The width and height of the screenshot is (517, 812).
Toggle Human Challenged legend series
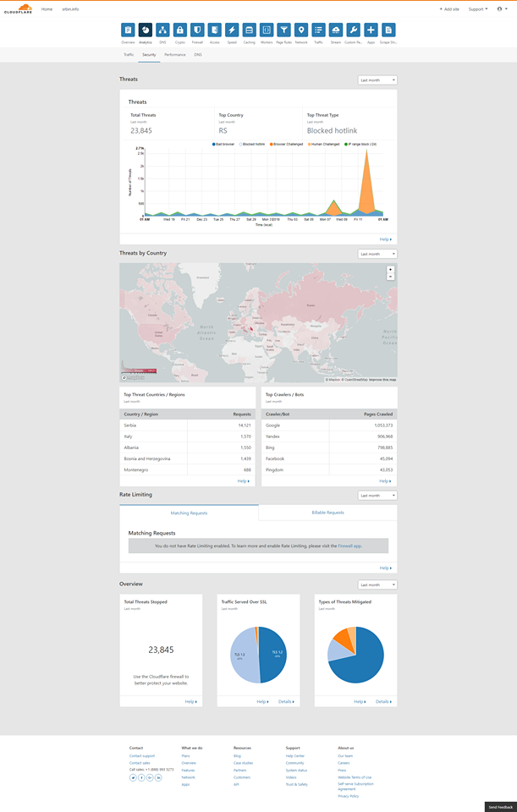(322, 145)
